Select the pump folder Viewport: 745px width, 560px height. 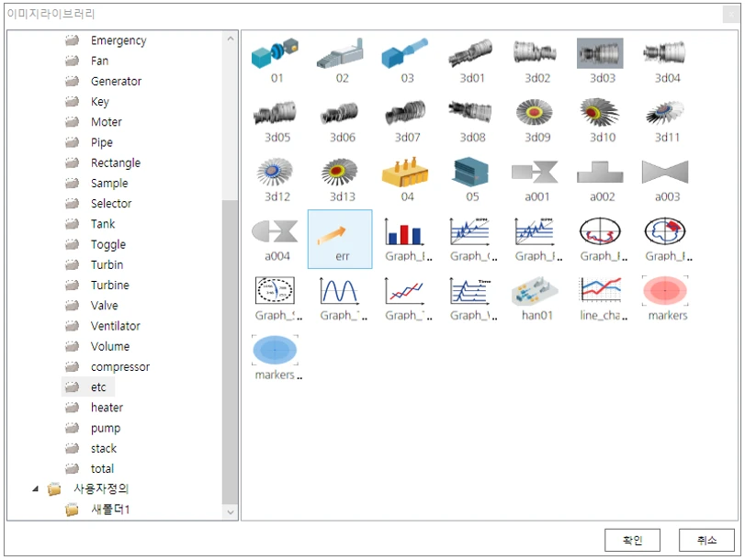point(106,428)
